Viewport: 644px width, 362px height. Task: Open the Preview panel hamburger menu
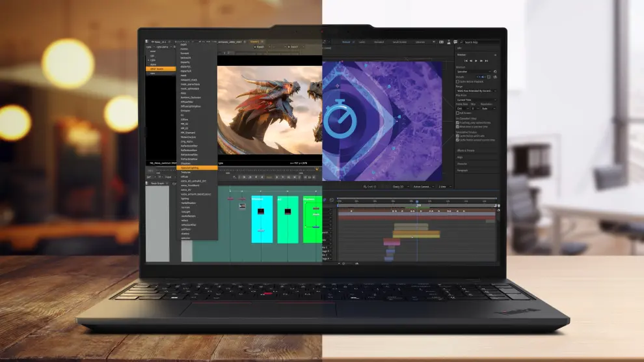[x=496, y=54]
